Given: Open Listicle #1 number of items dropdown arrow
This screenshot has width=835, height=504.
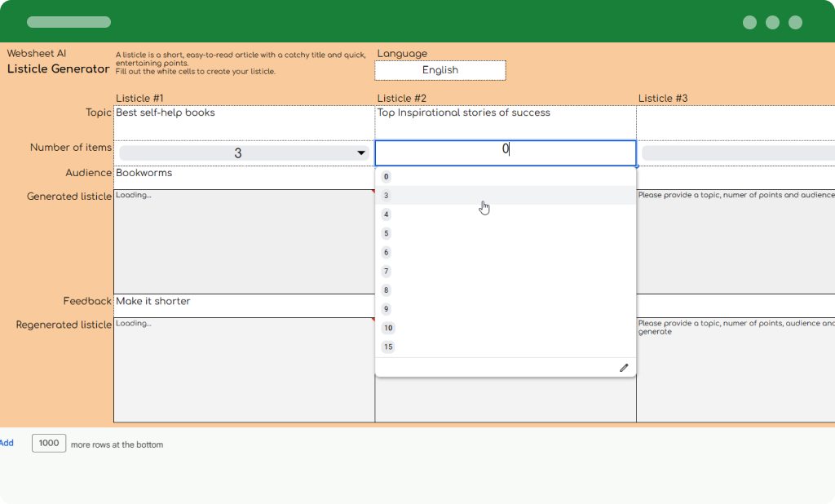Looking at the screenshot, I should (360, 153).
